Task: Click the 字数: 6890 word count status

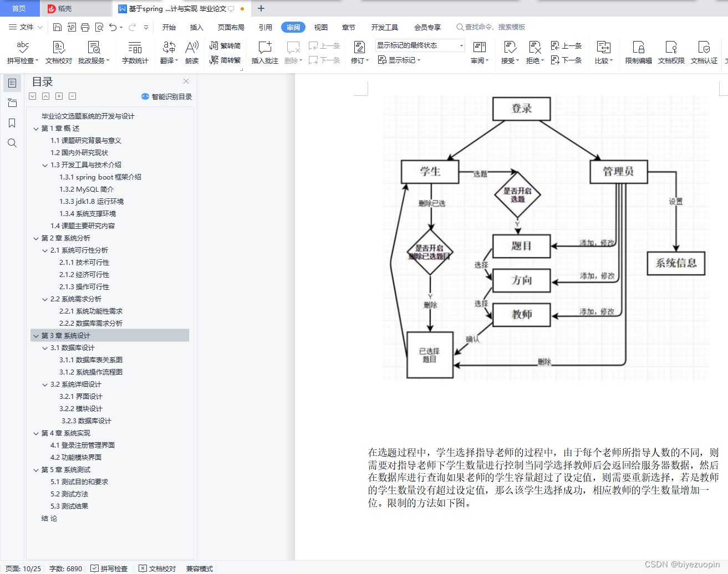Action: click(65, 568)
